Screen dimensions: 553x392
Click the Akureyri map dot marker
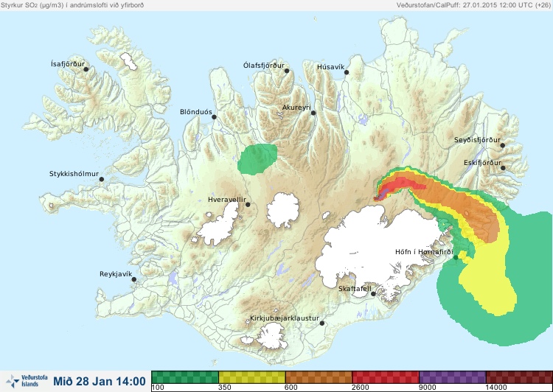coord(313,113)
